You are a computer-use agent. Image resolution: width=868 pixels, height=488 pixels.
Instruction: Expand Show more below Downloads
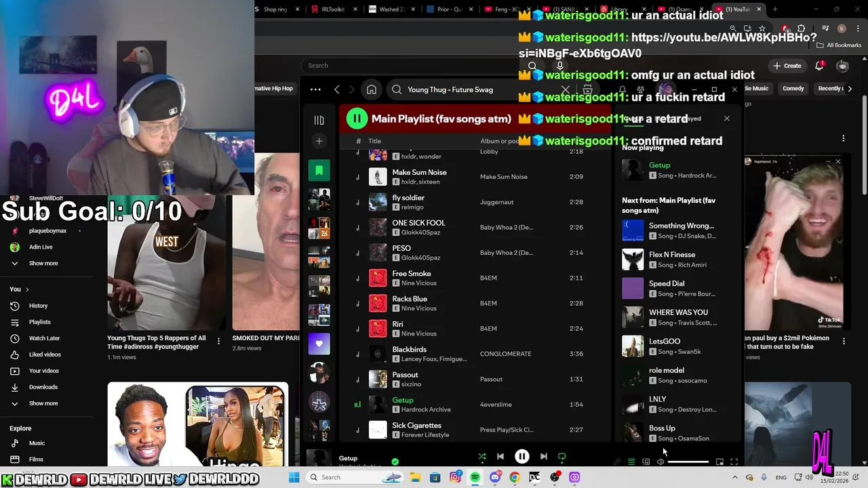coord(43,403)
